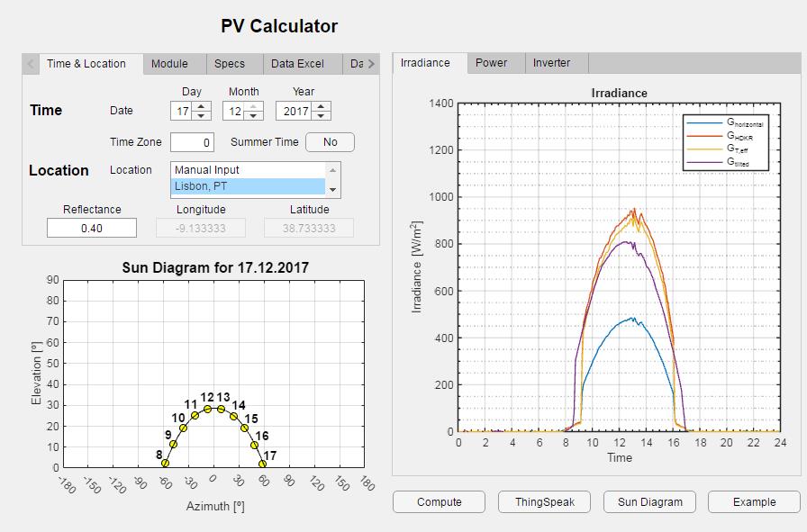Increase the Year spinner value
This screenshot has height=532, width=807.
(322, 106)
